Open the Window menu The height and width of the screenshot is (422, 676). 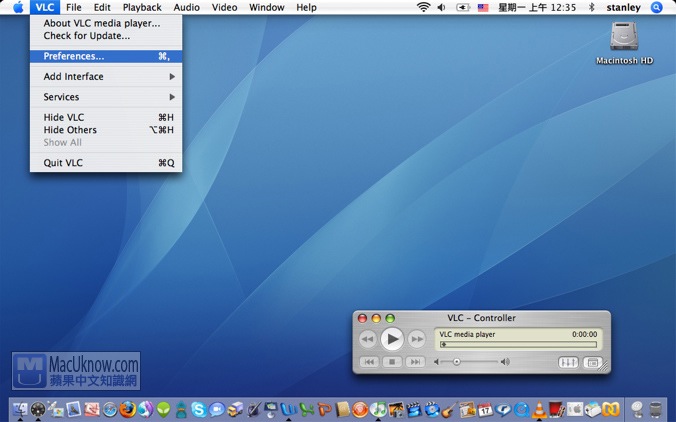click(x=267, y=7)
